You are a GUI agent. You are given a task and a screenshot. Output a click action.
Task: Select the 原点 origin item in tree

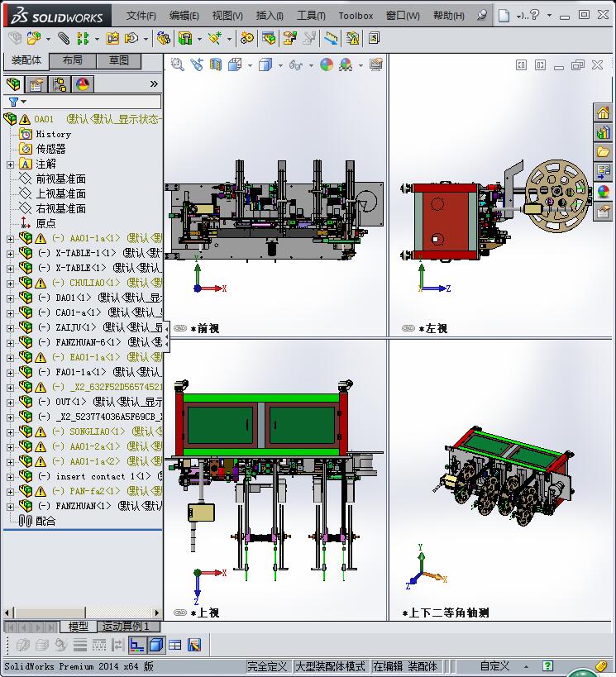pos(45,224)
